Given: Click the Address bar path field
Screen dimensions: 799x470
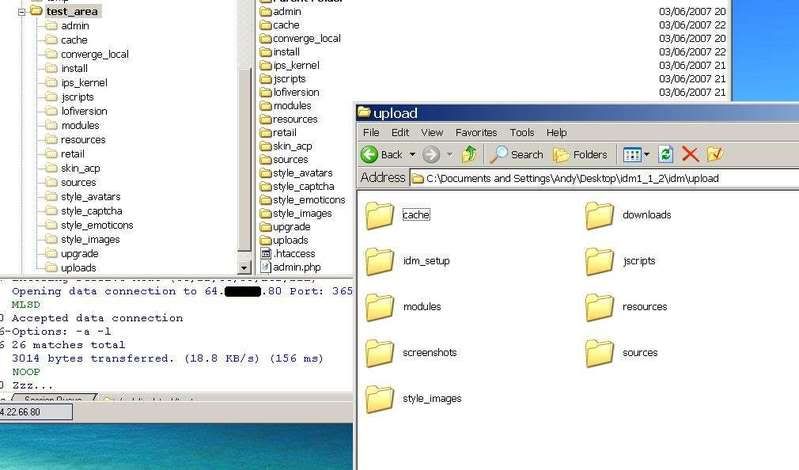Looking at the screenshot, I should (x=604, y=178).
